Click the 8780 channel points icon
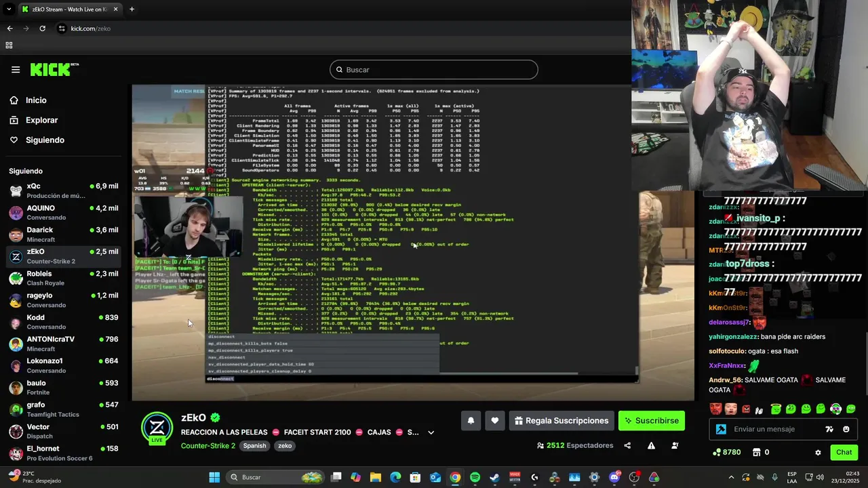 tap(717, 452)
